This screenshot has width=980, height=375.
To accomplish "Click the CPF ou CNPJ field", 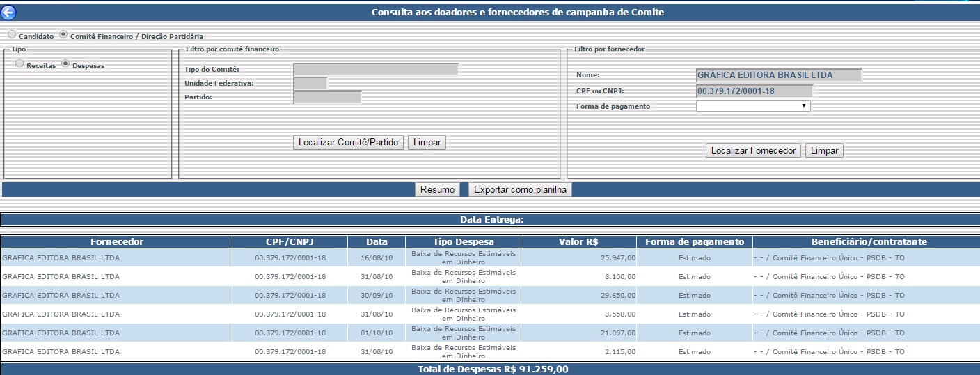I will point(754,90).
